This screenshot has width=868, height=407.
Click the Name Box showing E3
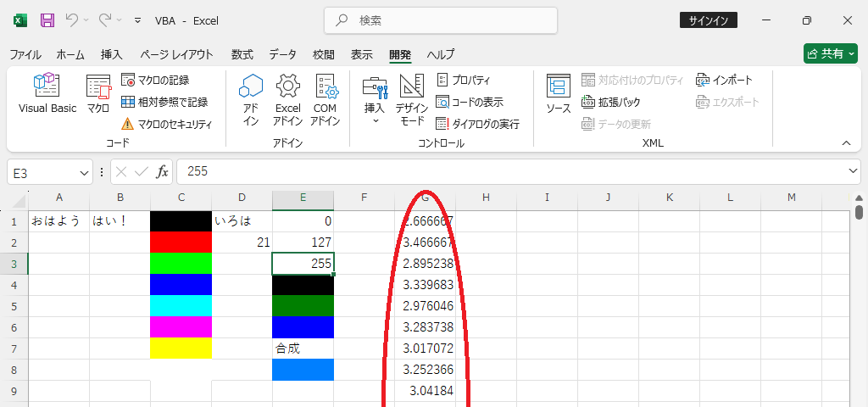coord(43,173)
